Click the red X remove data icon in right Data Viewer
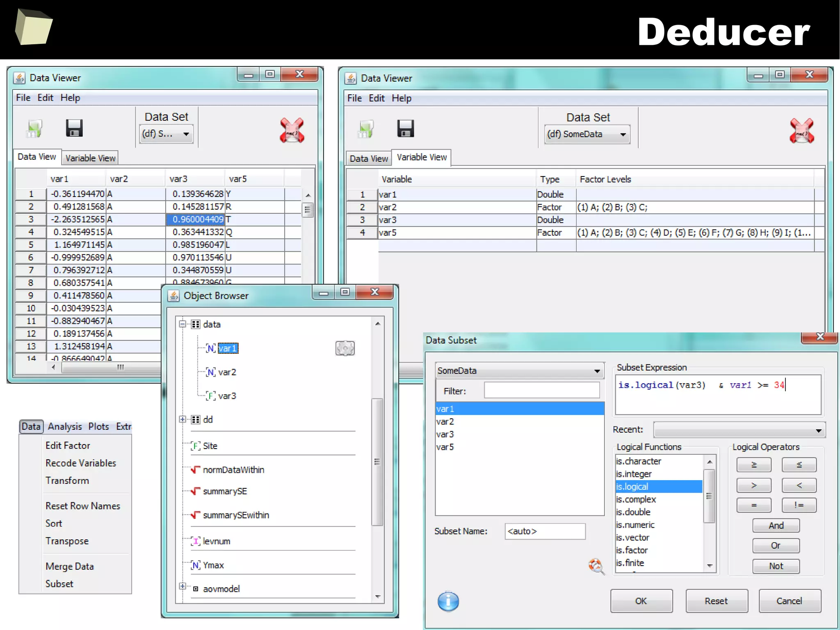Image resolution: width=840 pixels, height=630 pixels. [x=801, y=131]
